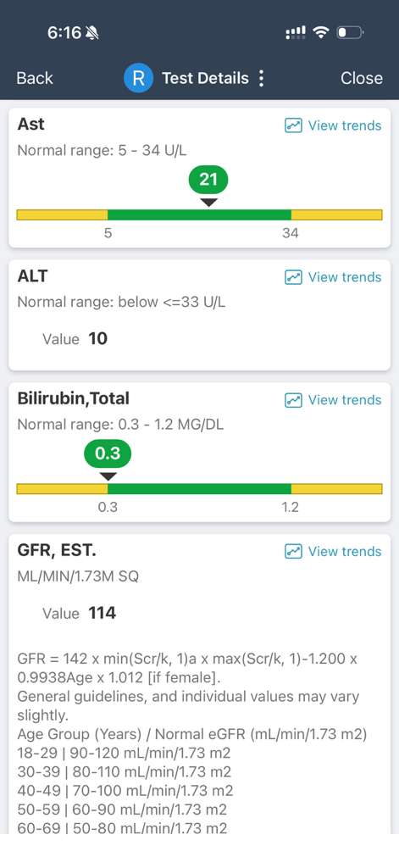The width and height of the screenshot is (399, 868).
Task: Open View trends link for Bilirubin,Total
Action: click(x=345, y=400)
